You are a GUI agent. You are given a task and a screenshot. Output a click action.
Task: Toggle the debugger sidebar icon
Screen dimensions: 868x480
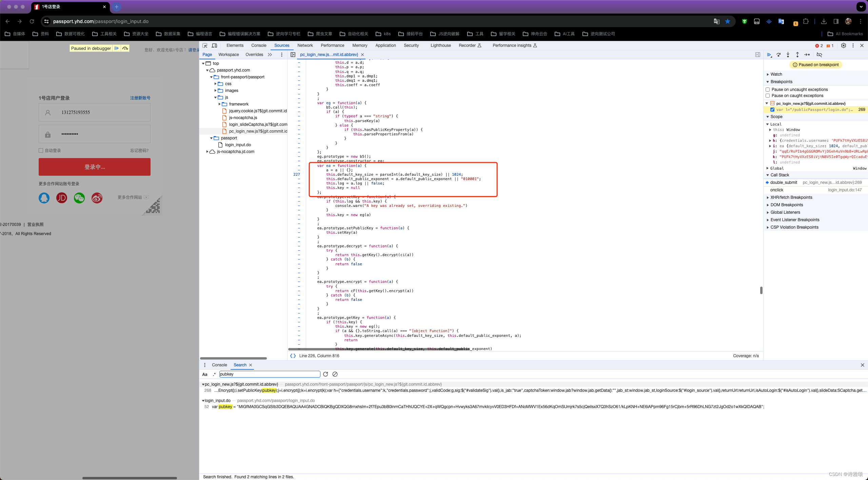coord(758,55)
